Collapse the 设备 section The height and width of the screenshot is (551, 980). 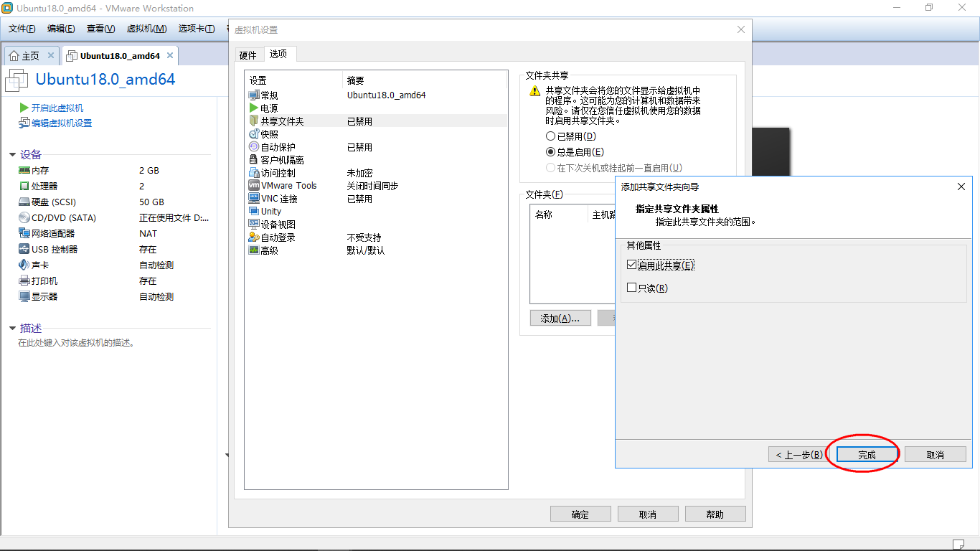tap(10, 154)
